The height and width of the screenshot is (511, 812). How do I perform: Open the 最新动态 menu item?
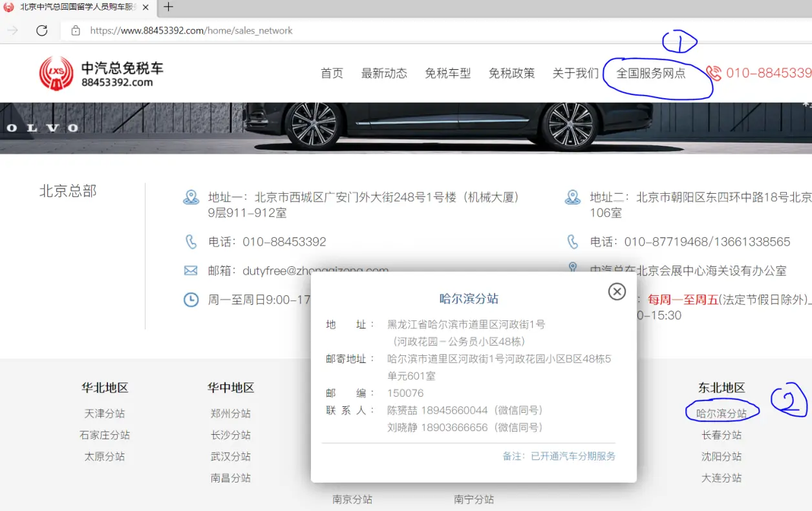pyautogui.click(x=384, y=74)
